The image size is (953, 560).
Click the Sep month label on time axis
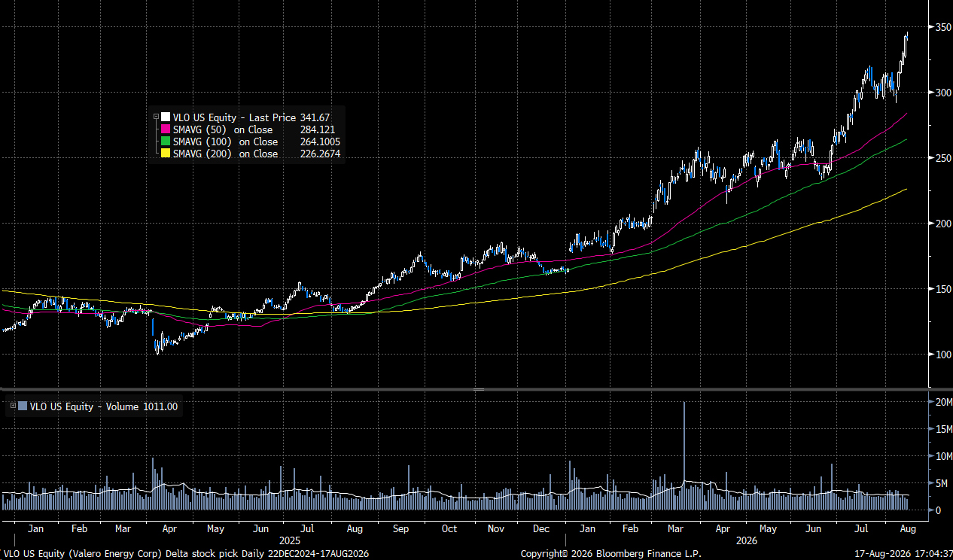pyautogui.click(x=400, y=529)
